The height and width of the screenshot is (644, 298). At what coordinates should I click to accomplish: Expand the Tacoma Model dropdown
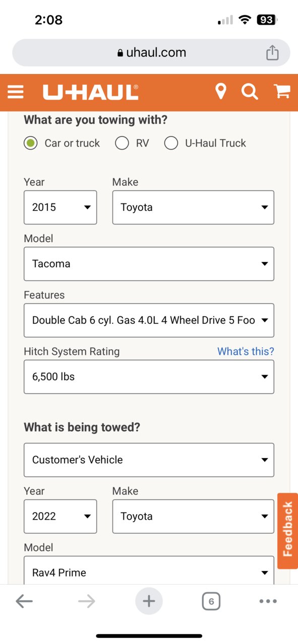pyautogui.click(x=149, y=264)
